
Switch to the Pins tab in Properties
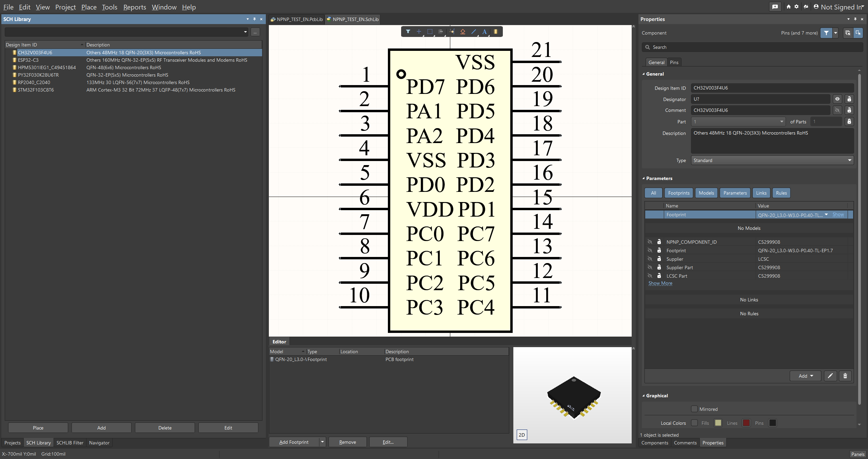pos(674,62)
